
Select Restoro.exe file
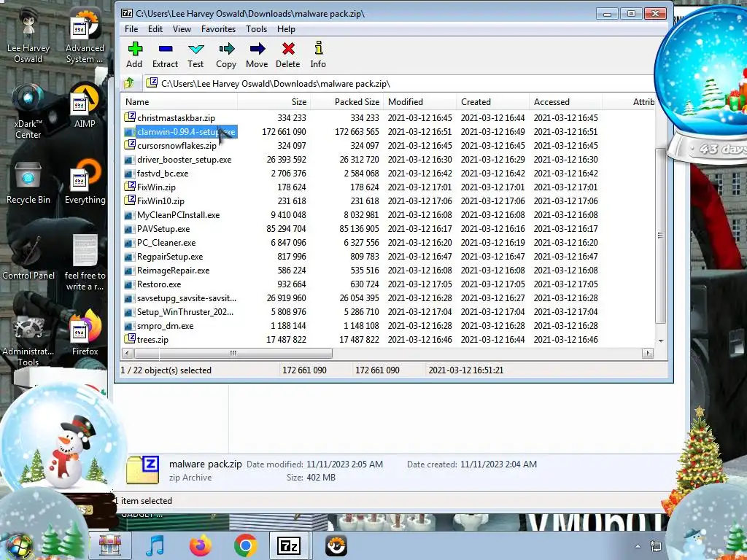[159, 284]
